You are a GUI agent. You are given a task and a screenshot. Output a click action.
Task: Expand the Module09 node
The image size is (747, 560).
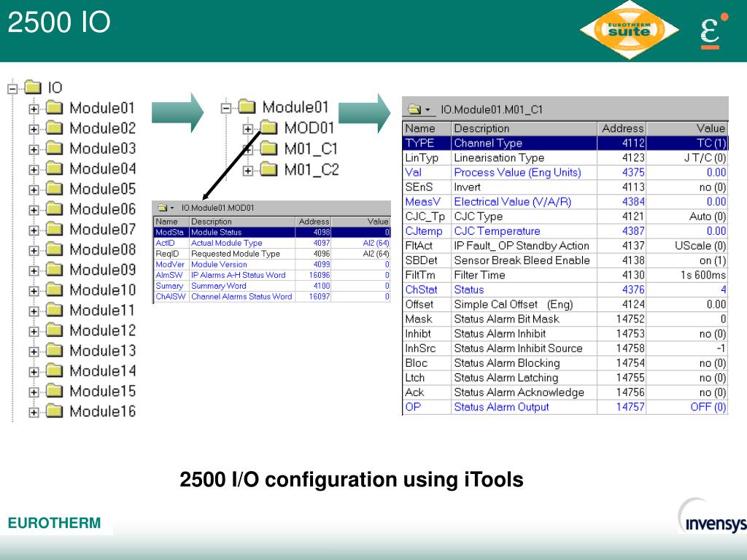click(x=34, y=271)
